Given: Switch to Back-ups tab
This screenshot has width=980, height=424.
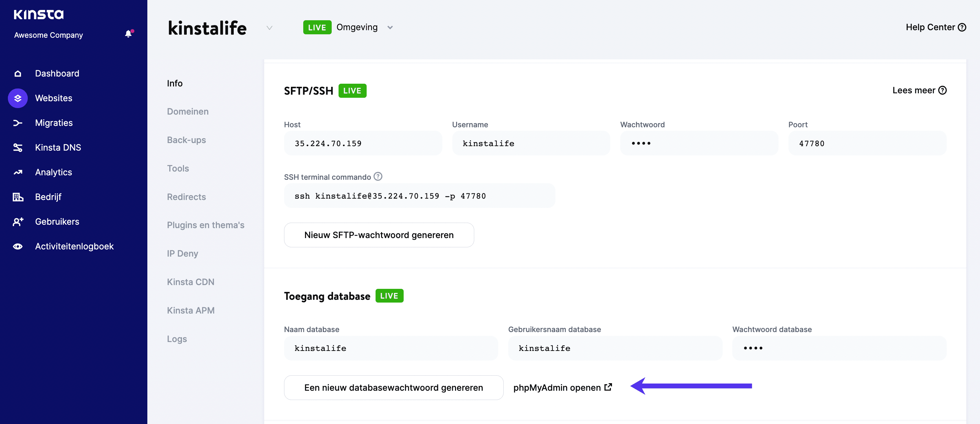Looking at the screenshot, I should (x=186, y=140).
